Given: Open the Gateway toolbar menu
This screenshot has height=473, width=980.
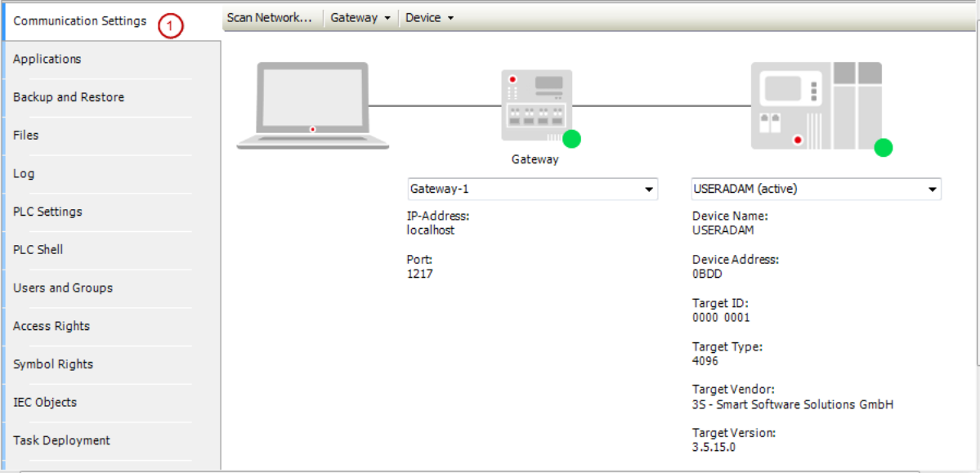Looking at the screenshot, I should (360, 17).
